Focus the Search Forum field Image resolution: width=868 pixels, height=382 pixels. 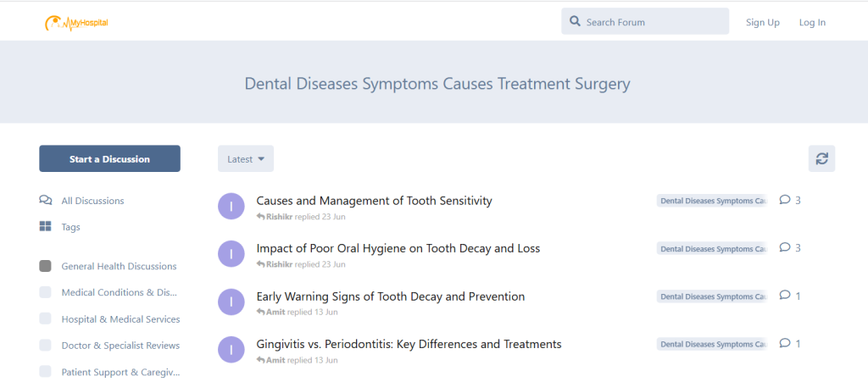coord(653,22)
